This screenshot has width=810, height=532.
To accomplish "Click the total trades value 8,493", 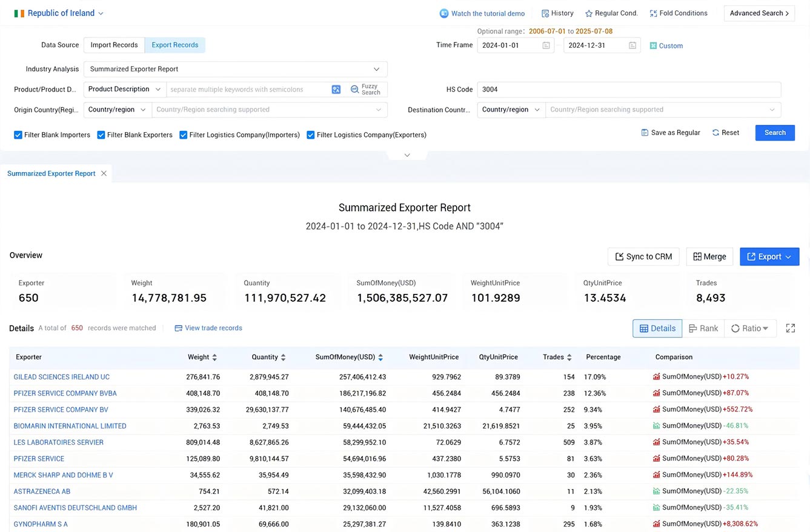I will click(x=711, y=298).
